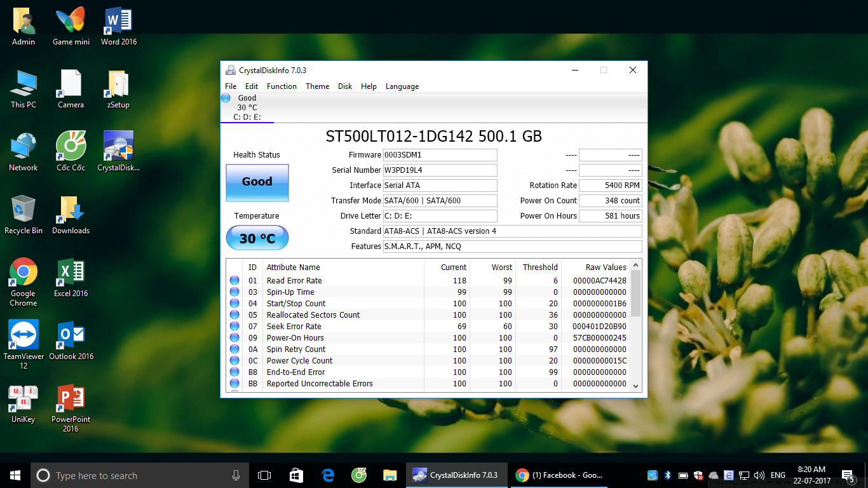Open File Explorer from the taskbar

pyautogui.click(x=390, y=475)
